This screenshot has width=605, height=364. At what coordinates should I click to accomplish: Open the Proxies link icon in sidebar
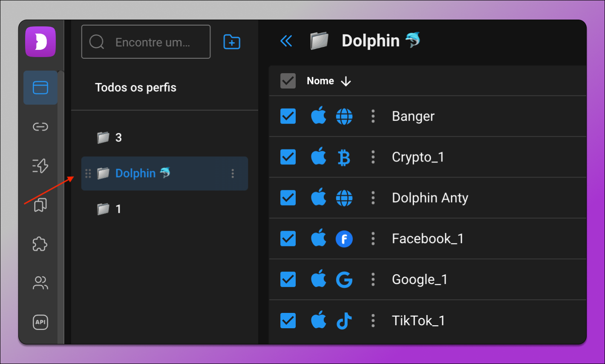(x=40, y=127)
